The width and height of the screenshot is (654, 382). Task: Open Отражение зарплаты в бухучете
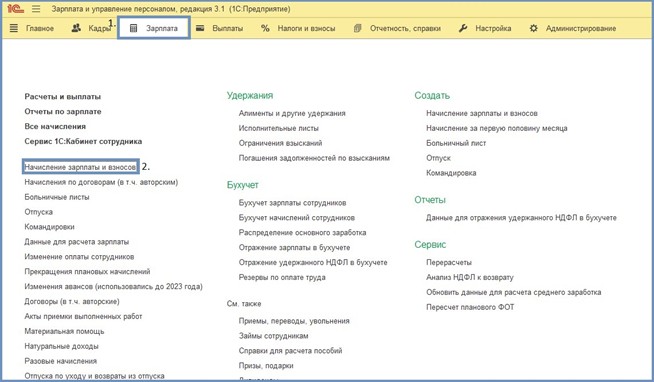[x=294, y=248]
